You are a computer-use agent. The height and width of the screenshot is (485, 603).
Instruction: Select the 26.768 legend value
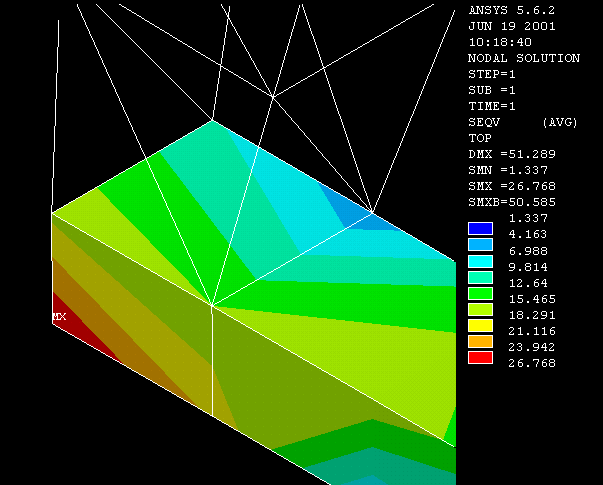point(532,363)
